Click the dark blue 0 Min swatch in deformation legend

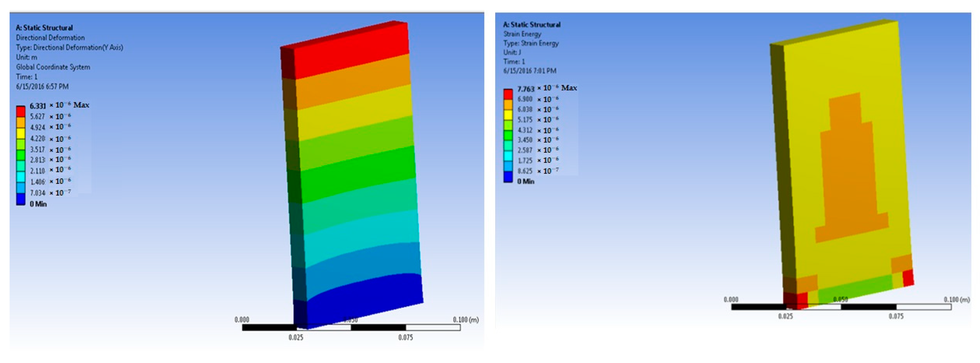coord(21,199)
